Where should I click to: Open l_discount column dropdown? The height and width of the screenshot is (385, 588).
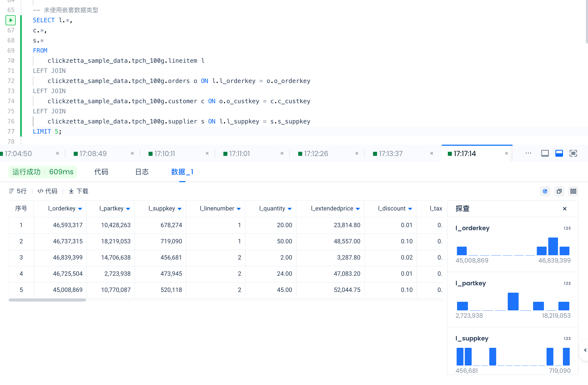(x=410, y=209)
